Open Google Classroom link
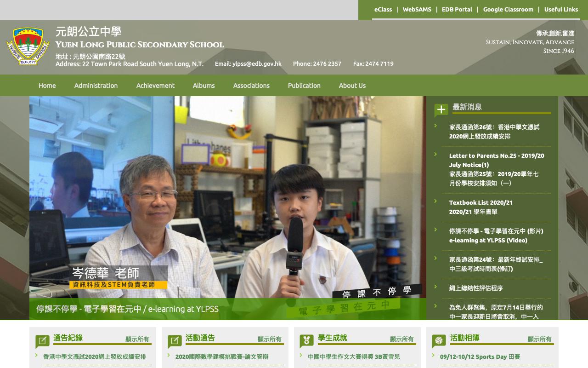Viewport: 588px width, 368px height. 508,9
